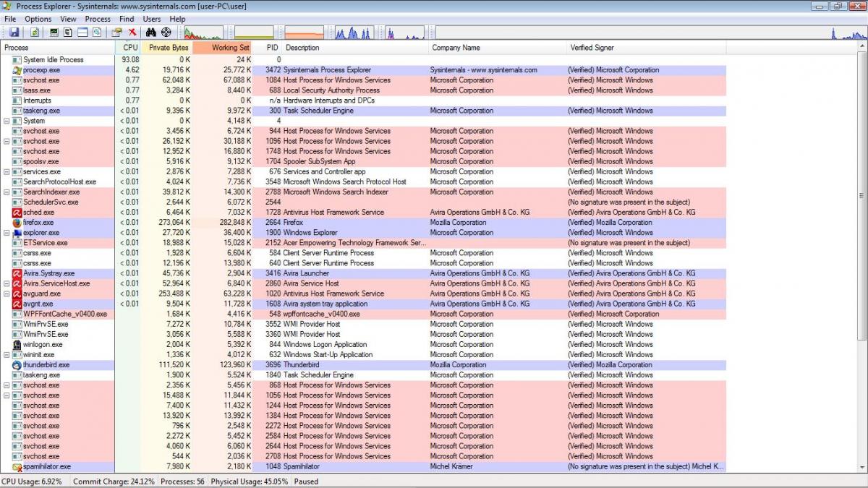Sort by the Working Set column header
Image resolution: width=868 pixels, height=488 pixels.
click(223, 48)
